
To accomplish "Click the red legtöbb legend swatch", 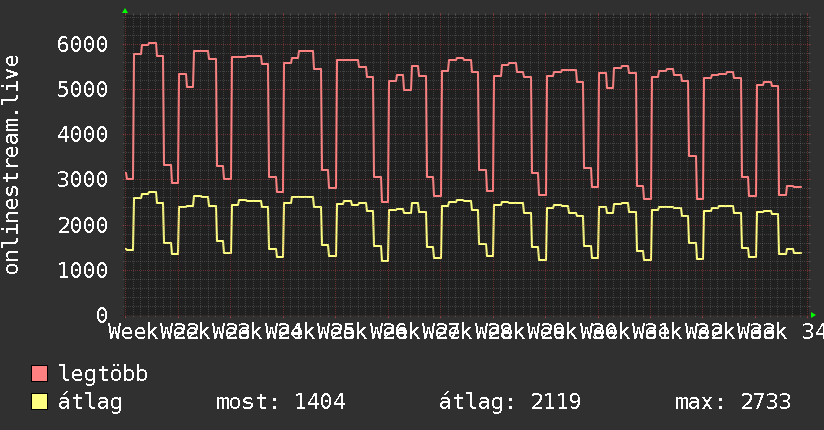I will point(39,374).
